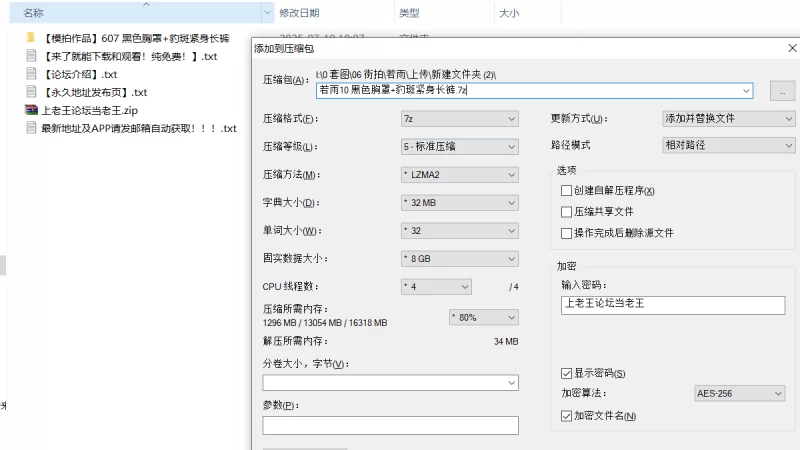Click the browse "..." button next to archive path
Viewport: 800px width, 450px height.
pyautogui.click(x=782, y=90)
